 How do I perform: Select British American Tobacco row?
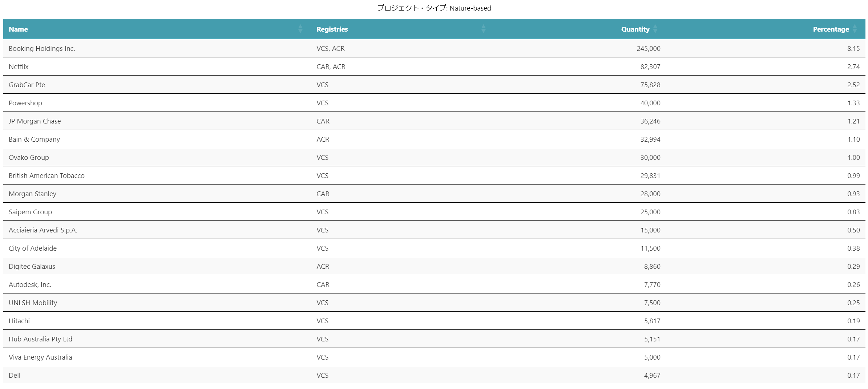[x=47, y=176]
